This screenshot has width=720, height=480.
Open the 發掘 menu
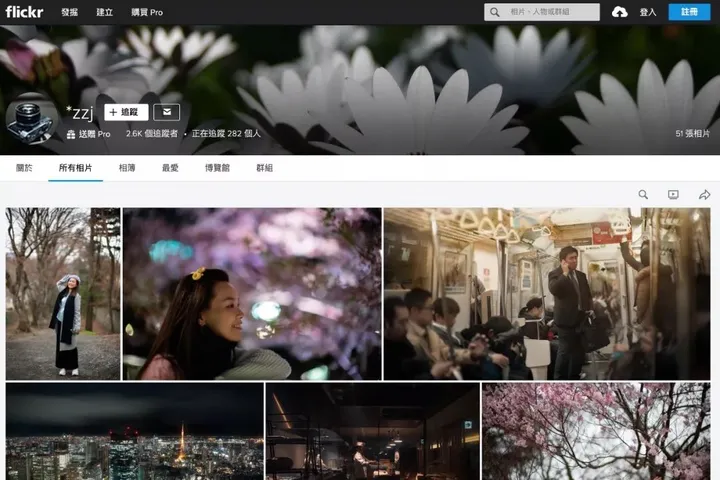pos(69,12)
